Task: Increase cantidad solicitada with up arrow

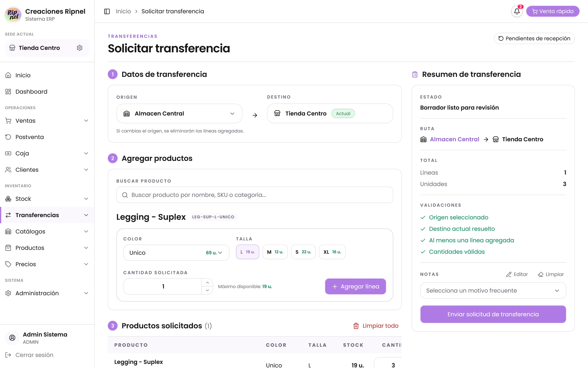Action: coord(207,283)
